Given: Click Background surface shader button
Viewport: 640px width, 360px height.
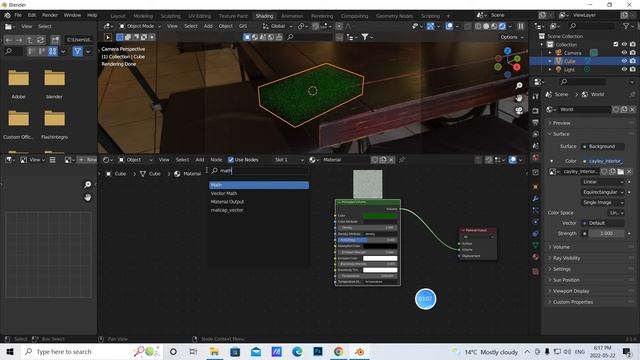Looking at the screenshot, I should point(602,146).
